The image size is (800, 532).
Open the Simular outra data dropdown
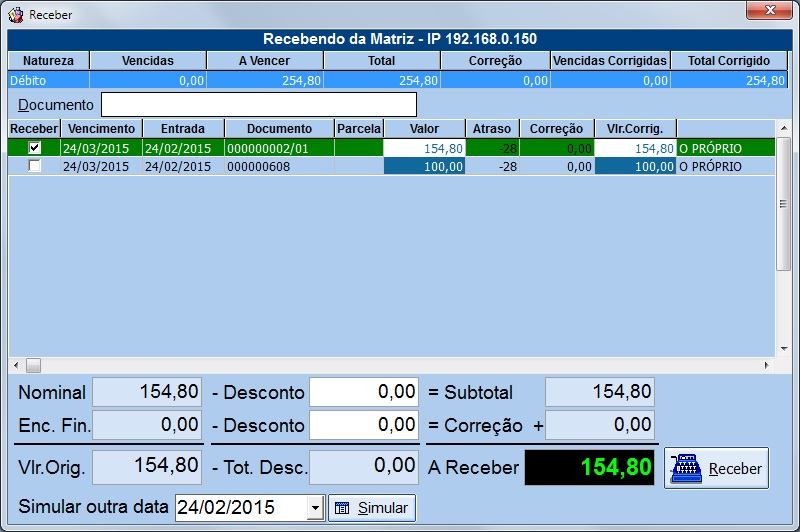[315, 508]
